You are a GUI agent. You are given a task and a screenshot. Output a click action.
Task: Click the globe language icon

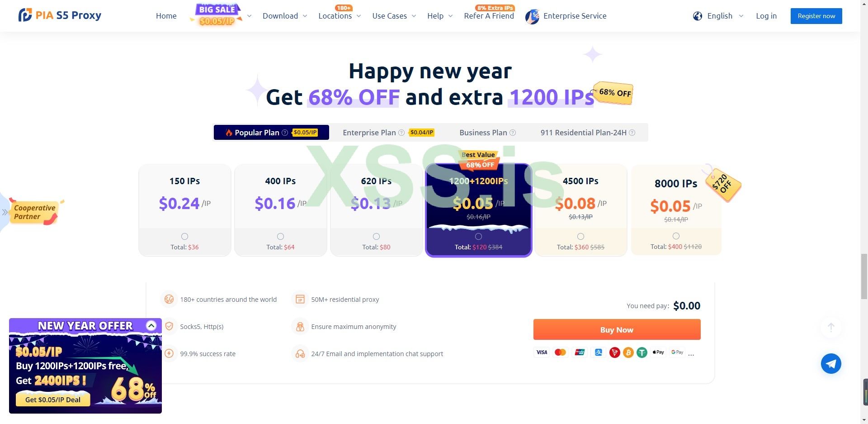click(x=698, y=16)
